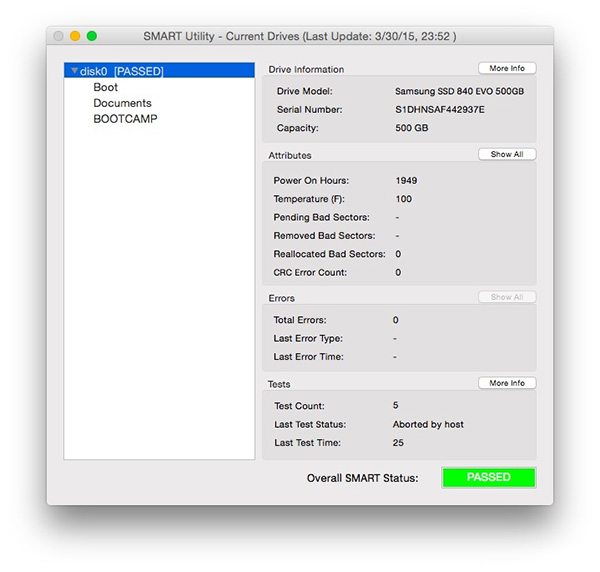The height and width of the screenshot is (572, 600).
Task: Open More Info for Drive Information
Action: click(507, 68)
